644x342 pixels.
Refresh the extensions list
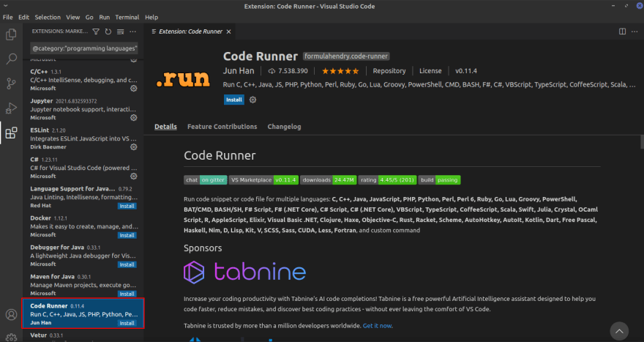click(x=108, y=31)
